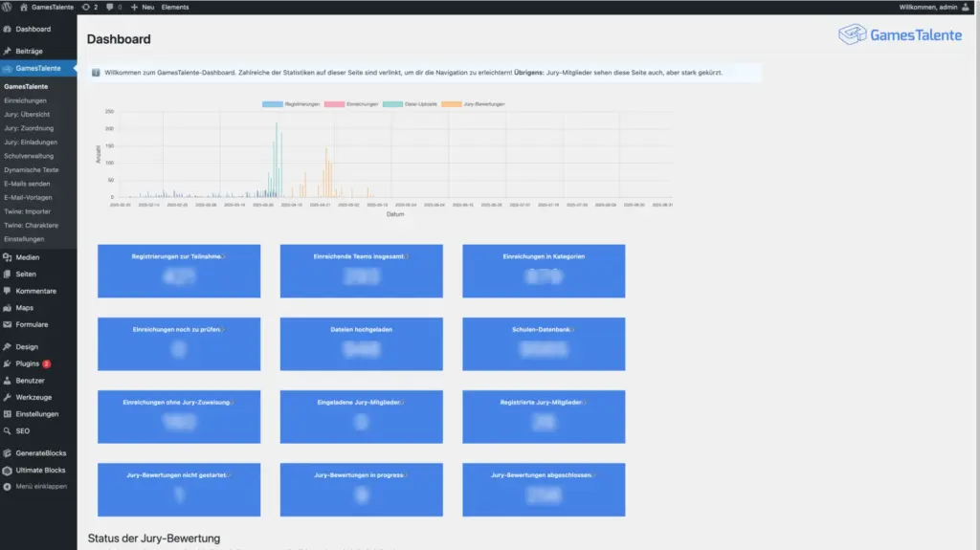Open Registrierte Jury-Mitglieder tile
The image size is (980, 550).
[544, 417]
